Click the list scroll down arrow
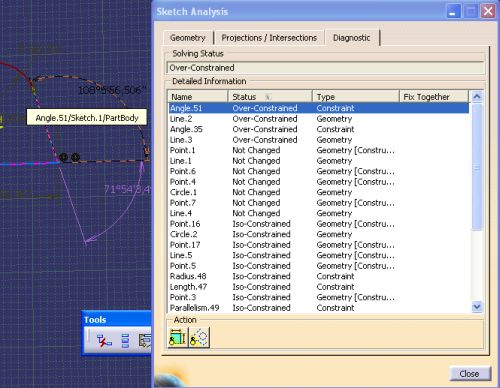This screenshot has width=500, height=388. click(477, 306)
